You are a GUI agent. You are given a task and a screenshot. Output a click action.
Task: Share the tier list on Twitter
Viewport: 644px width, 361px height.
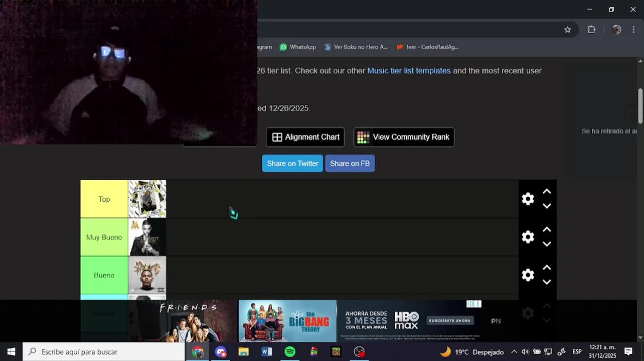(292, 163)
